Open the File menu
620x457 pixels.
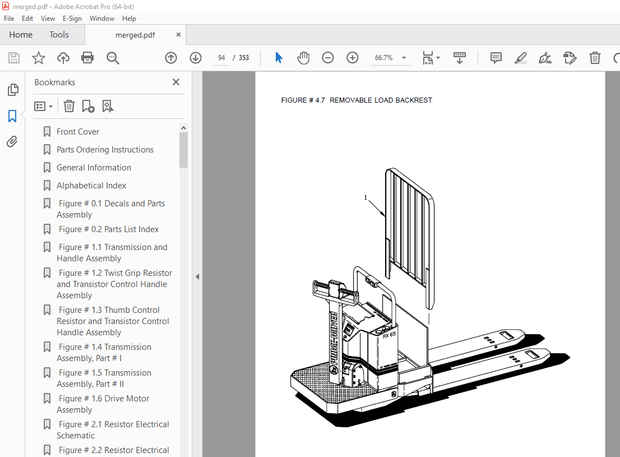pyautogui.click(x=9, y=19)
